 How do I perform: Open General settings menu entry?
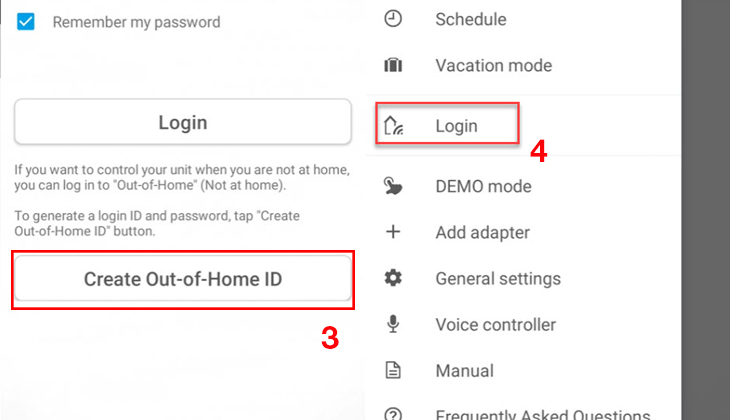498,278
